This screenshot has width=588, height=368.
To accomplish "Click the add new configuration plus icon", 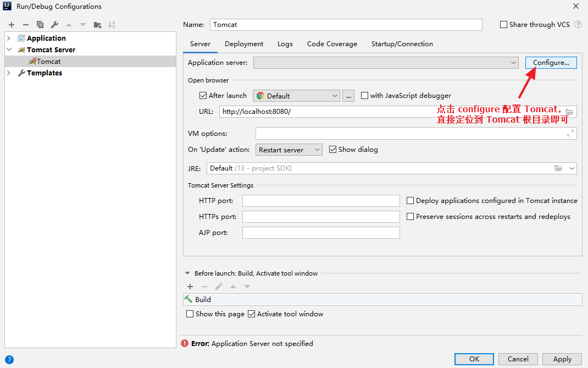I will 12,25.
